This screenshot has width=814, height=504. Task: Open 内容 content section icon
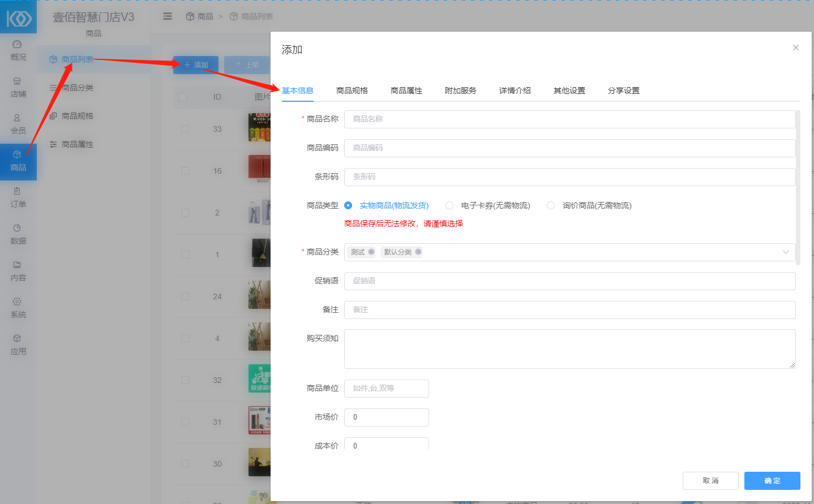click(x=18, y=265)
